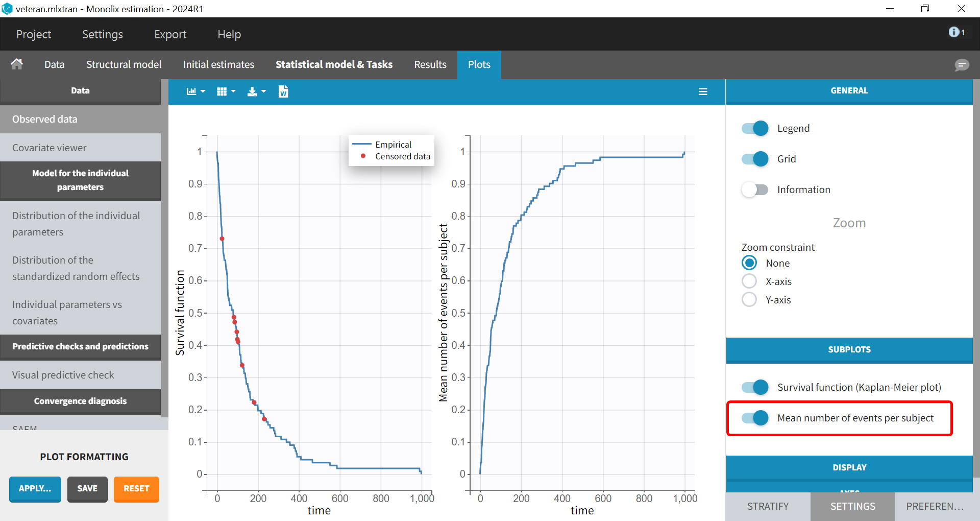
Task: Open Visual predictive check plot
Action: point(63,375)
